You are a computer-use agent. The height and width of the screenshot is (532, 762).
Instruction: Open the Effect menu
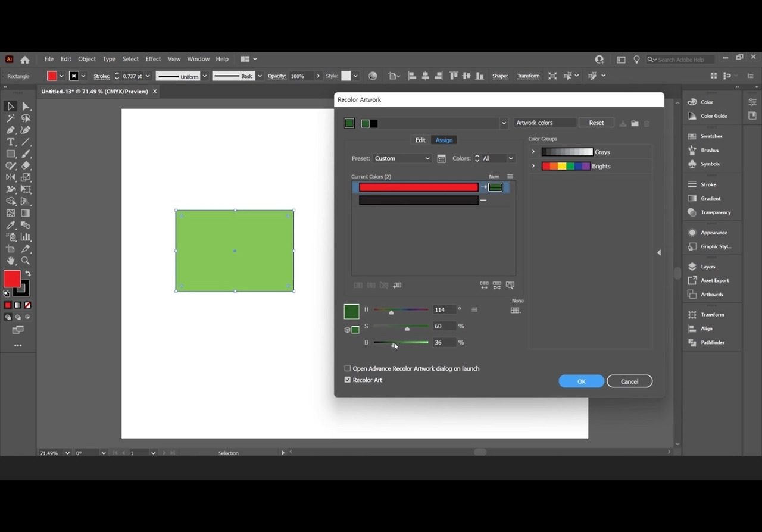(x=153, y=59)
